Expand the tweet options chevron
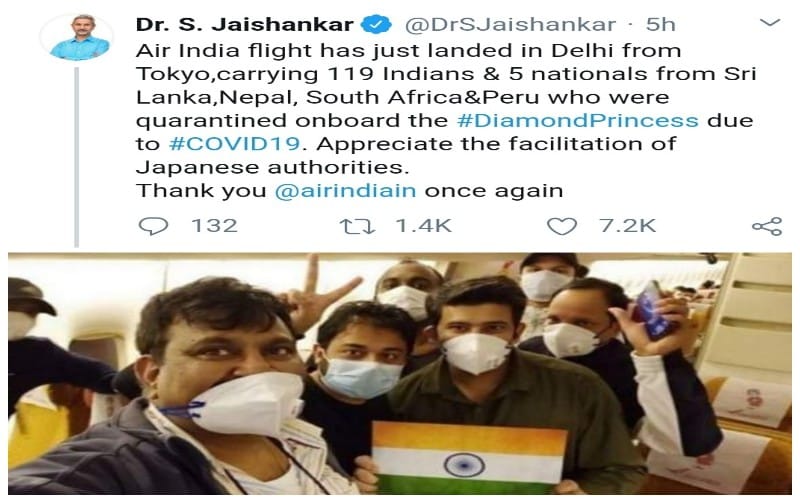 pos(770,22)
